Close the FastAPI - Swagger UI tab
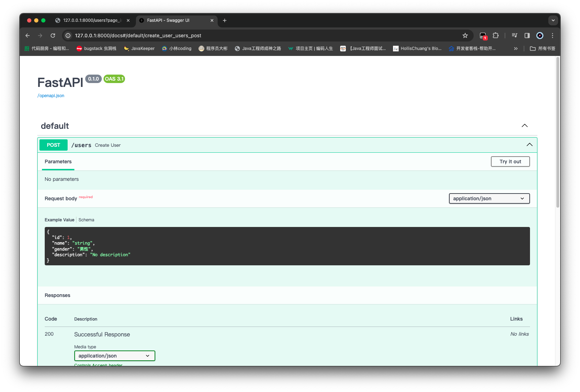This screenshot has height=392, width=580. tap(212, 20)
